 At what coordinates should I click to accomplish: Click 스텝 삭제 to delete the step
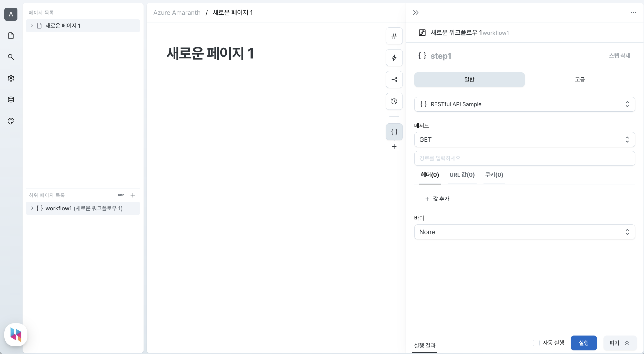pyautogui.click(x=620, y=56)
